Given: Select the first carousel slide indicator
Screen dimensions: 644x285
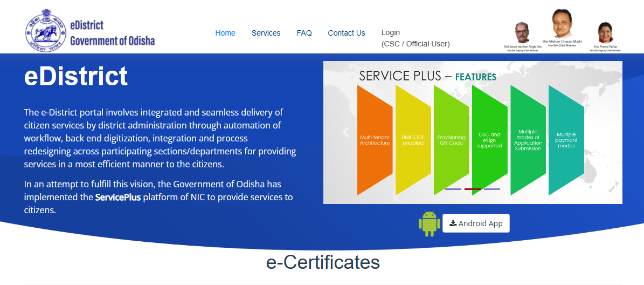Looking at the screenshot, I should [453, 189].
